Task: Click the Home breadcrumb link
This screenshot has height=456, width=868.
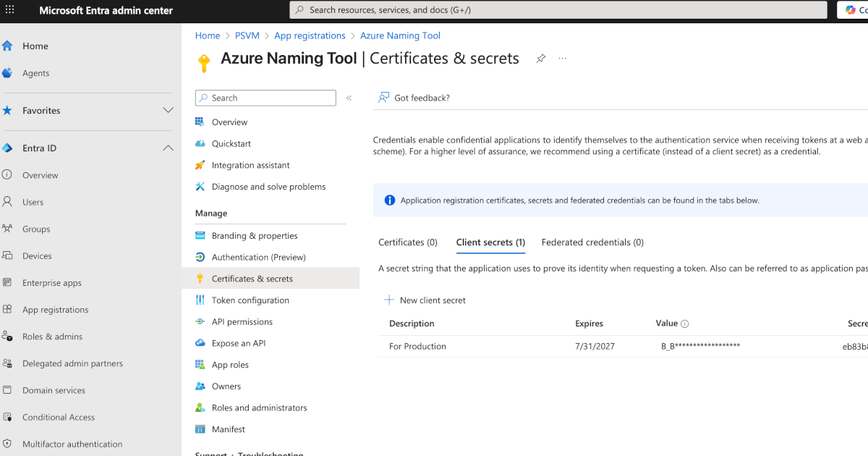Action: pyautogui.click(x=208, y=35)
